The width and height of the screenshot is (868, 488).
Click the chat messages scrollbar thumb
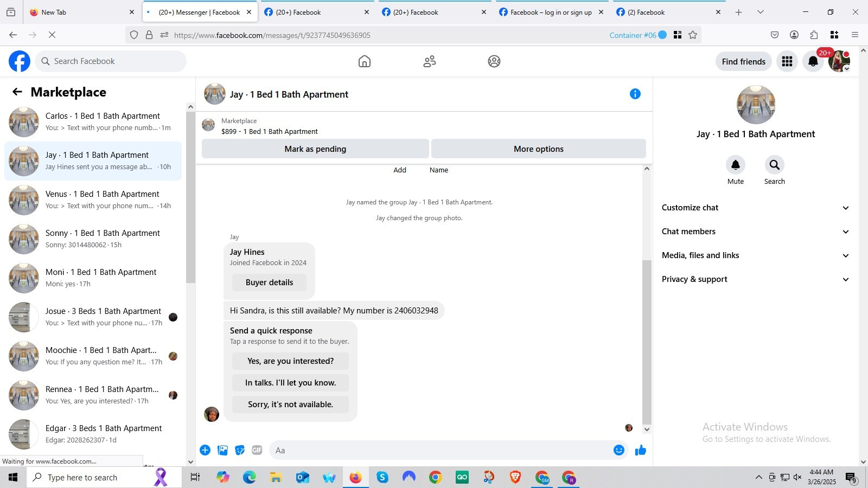[647, 342]
